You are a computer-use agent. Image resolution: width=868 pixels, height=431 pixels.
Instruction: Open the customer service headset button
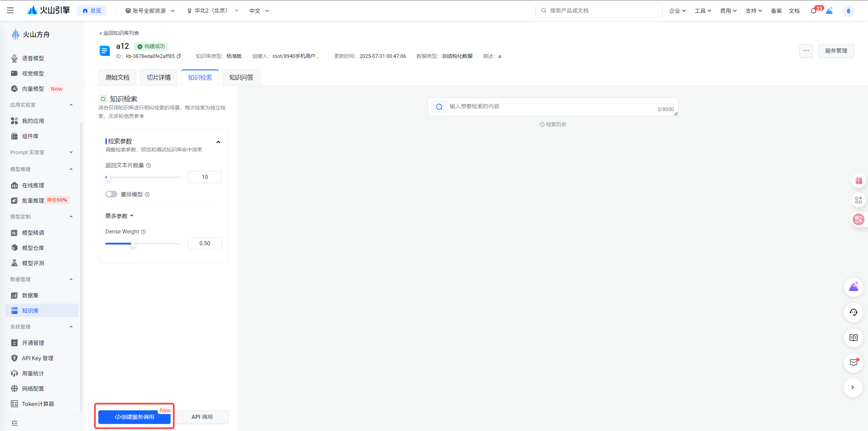[x=853, y=312]
